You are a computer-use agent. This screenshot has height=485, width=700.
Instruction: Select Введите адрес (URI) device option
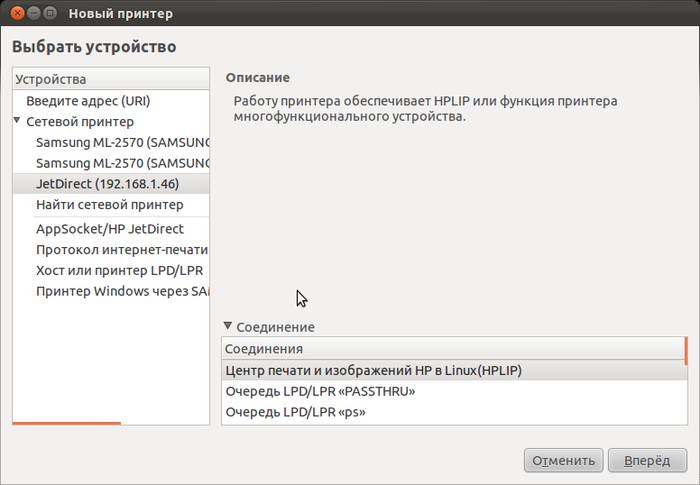(x=88, y=101)
